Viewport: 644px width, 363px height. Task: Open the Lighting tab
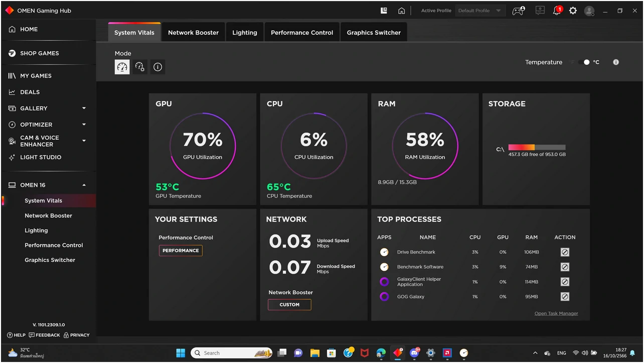(245, 33)
